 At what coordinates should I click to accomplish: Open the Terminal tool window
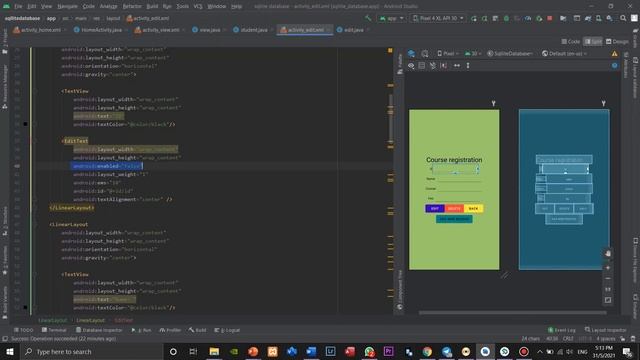point(54,330)
